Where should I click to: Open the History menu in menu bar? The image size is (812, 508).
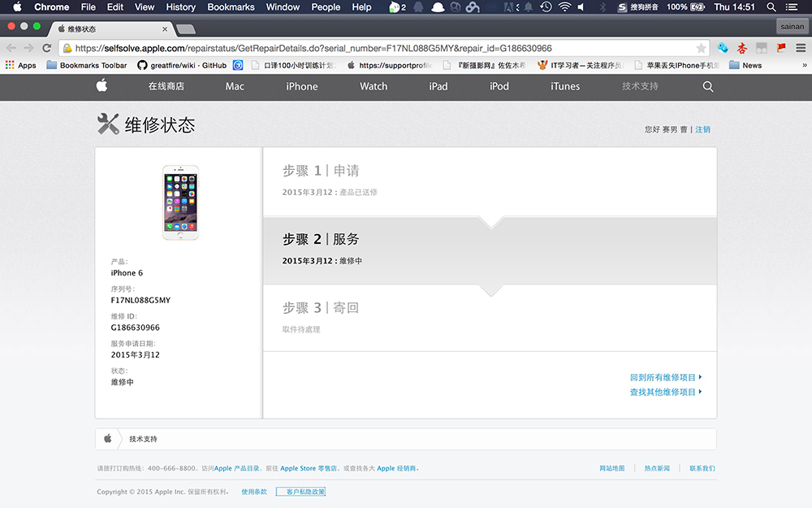tap(181, 7)
